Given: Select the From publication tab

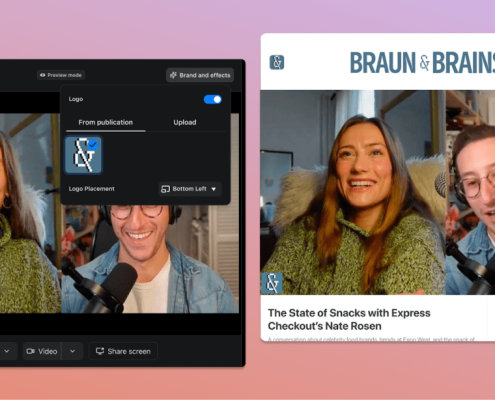Looking at the screenshot, I should point(106,122).
